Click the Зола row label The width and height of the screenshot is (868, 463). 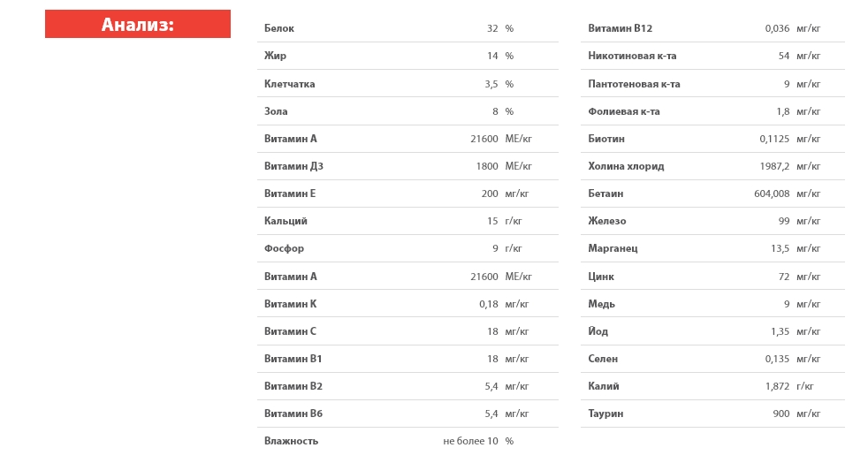(x=276, y=111)
